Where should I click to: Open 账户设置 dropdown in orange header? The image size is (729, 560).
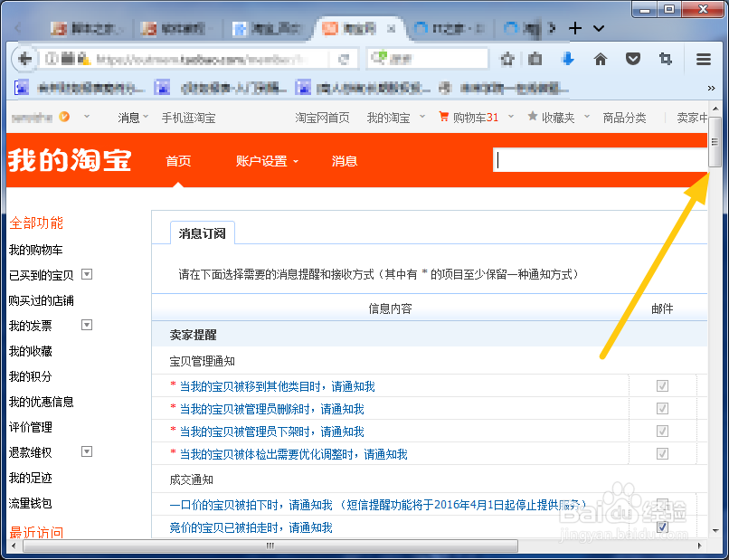click(267, 161)
